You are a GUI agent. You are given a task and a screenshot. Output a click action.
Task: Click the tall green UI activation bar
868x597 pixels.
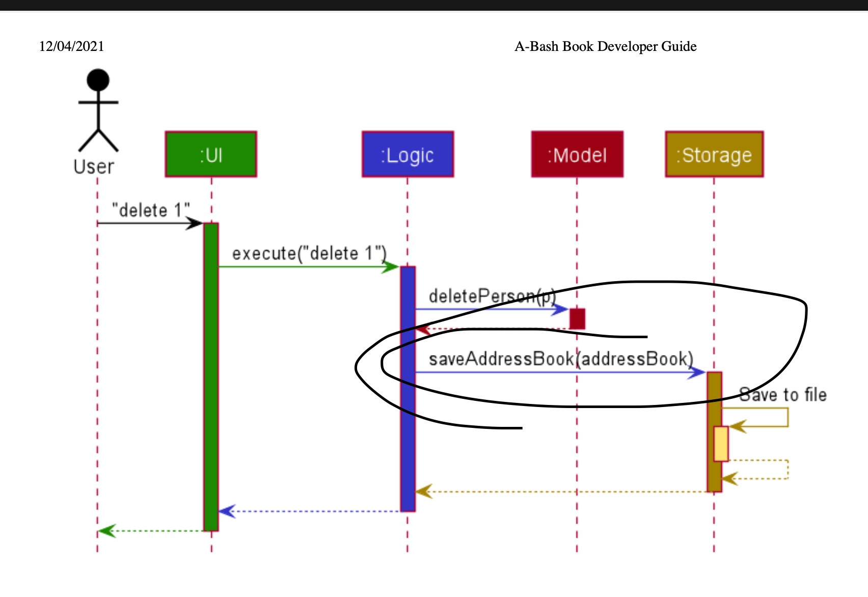click(x=211, y=377)
